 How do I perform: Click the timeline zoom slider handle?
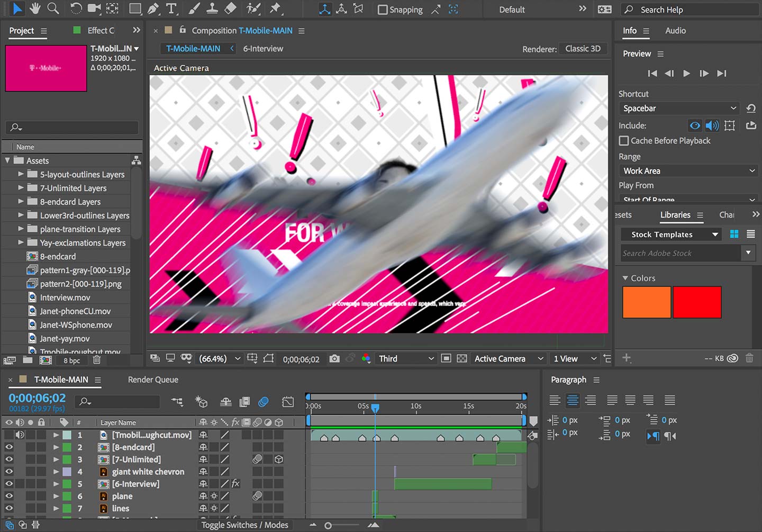pos(328,526)
